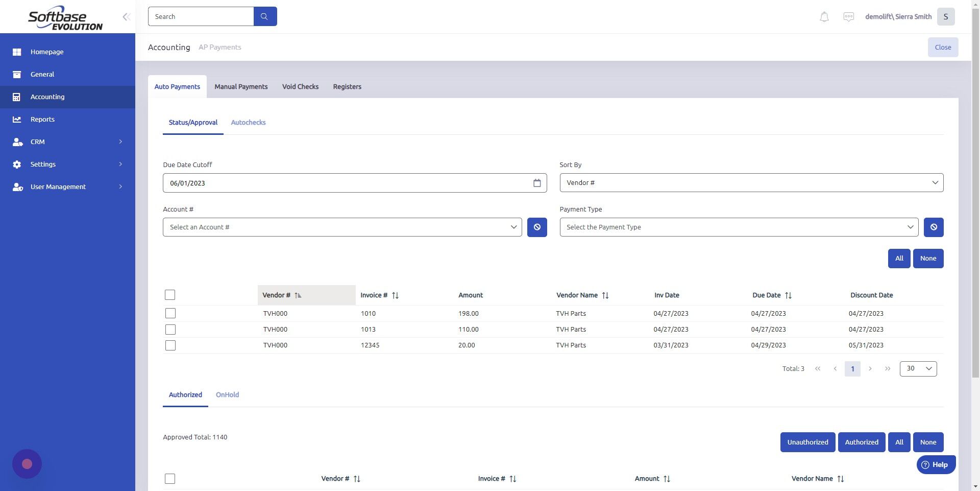This screenshot has height=491, width=980.
Task: Open the Reports section
Action: pyautogui.click(x=42, y=119)
